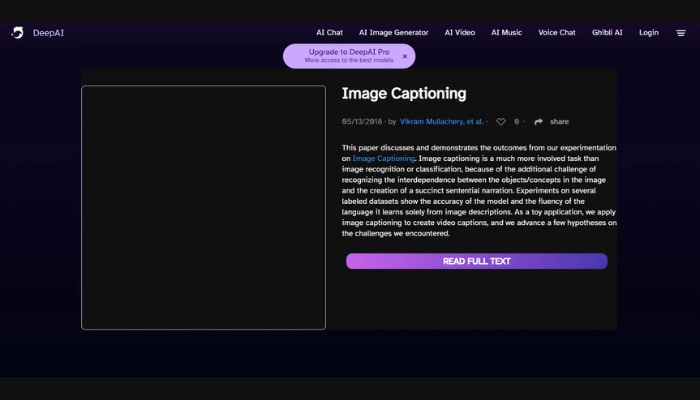Viewport: 700px width, 400px height.
Task: Follow the Image Captioning inline link
Action: 383,158
